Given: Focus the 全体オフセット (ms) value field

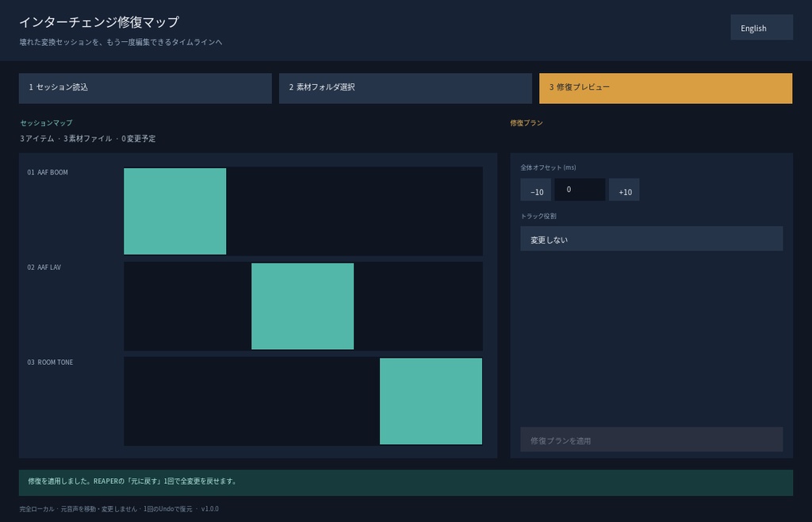Looking at the screenshot, I should pyautogui.click(x=580, y=190).
